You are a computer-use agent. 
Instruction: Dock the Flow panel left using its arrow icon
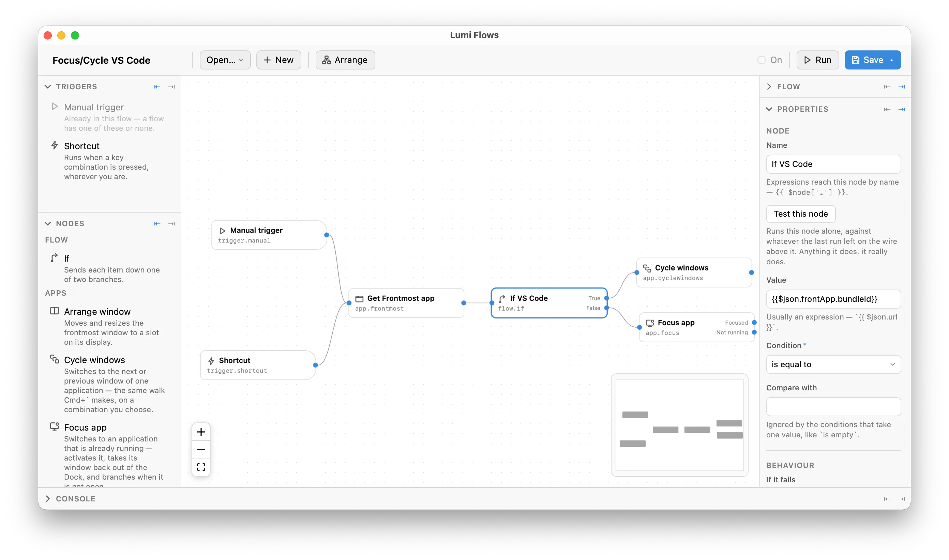coord(887,87)
